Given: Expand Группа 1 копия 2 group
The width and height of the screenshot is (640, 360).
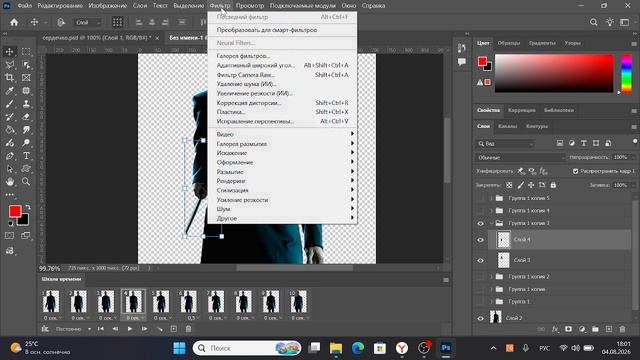Looking at the screenshot, I should click(491, 277).
